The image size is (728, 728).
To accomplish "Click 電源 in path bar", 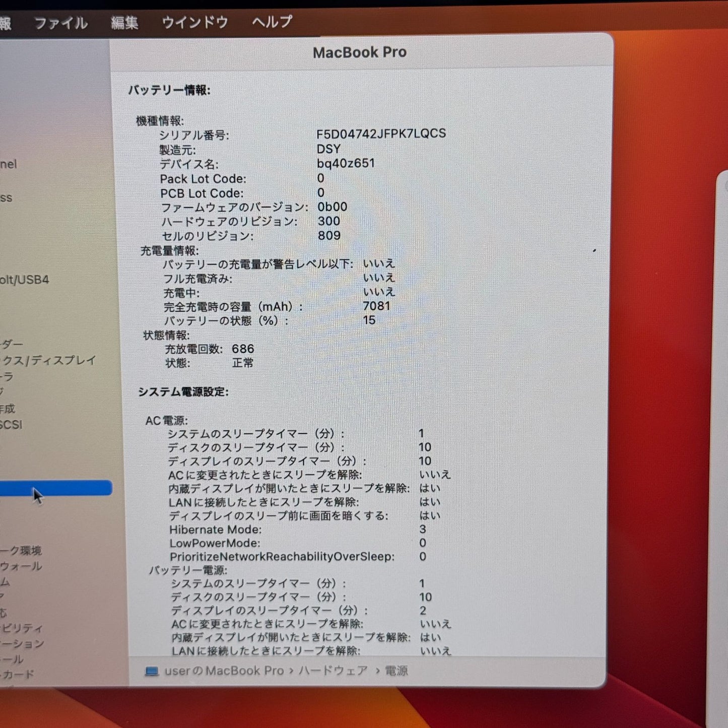I will (x=396, y=671).
